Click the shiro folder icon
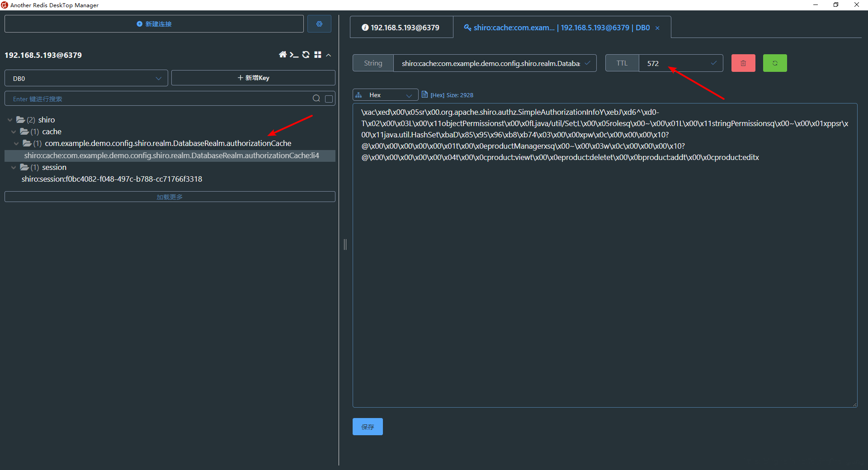The width and height of the screenshot is (868, 470). point(21,120)
